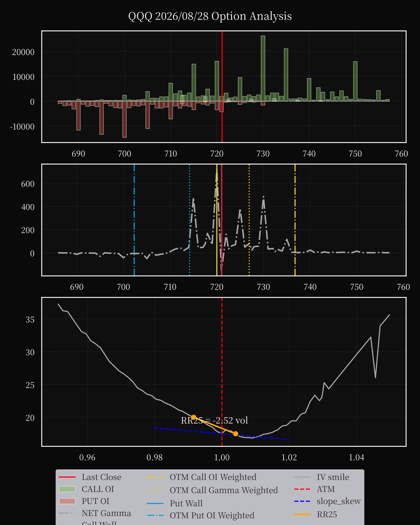
Task: Select the 'NET Gamma' legend label
Action: pyautogui.click(x=106, y=513)
